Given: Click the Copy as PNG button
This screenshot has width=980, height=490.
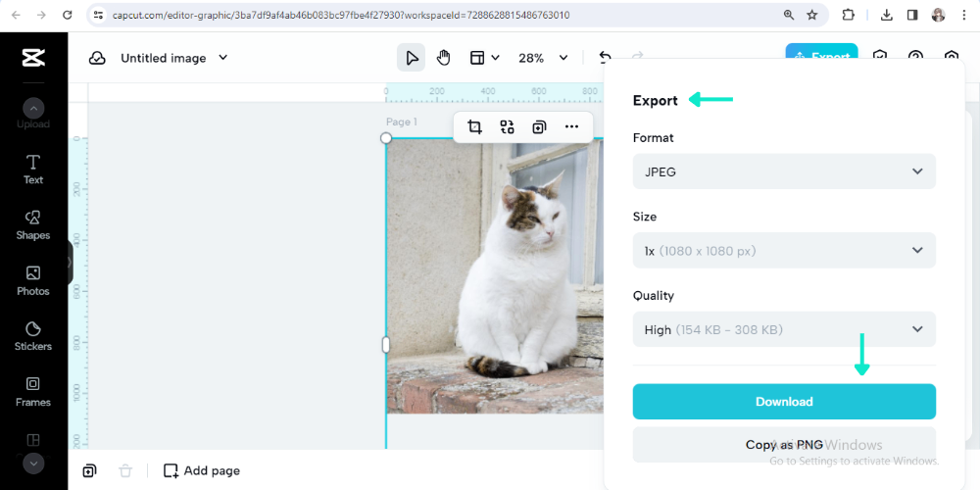Looking at the screenshot, I should pos(784,444).
